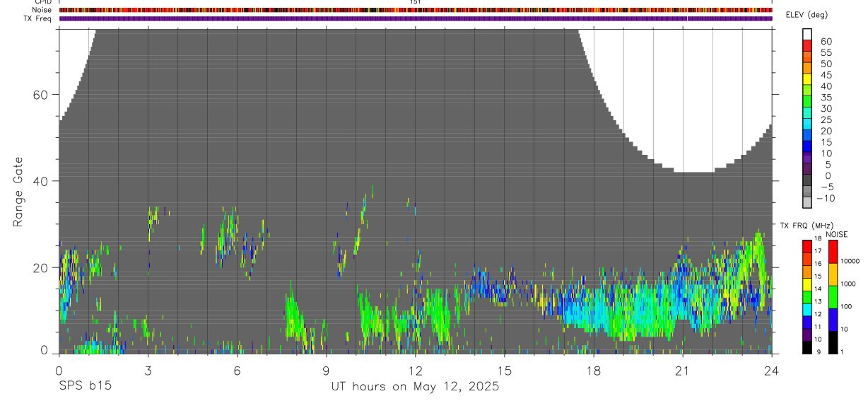The image size is (868, 401).
Task: Click the '35' label on the ELEV colorbar
Action: [x=826, y=98]
